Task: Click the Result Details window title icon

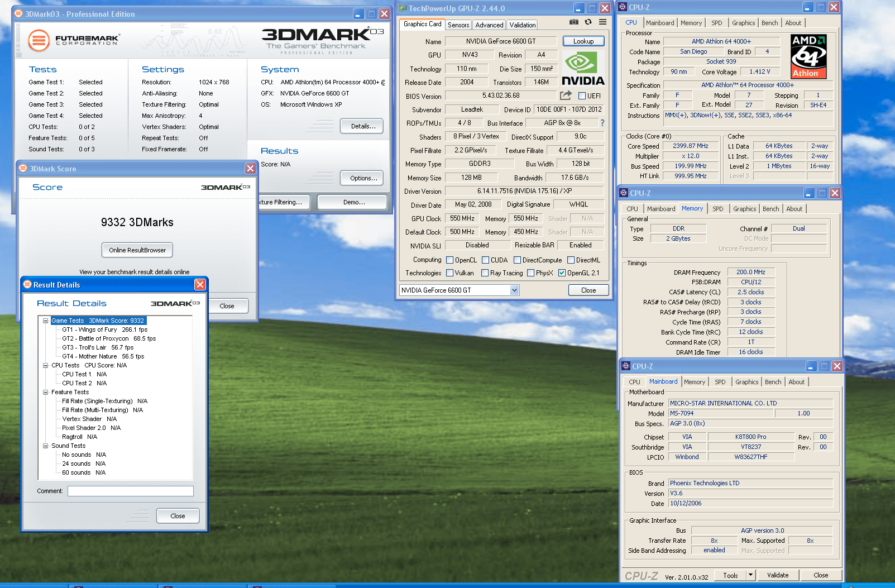Action: click(x=27, y=285)
